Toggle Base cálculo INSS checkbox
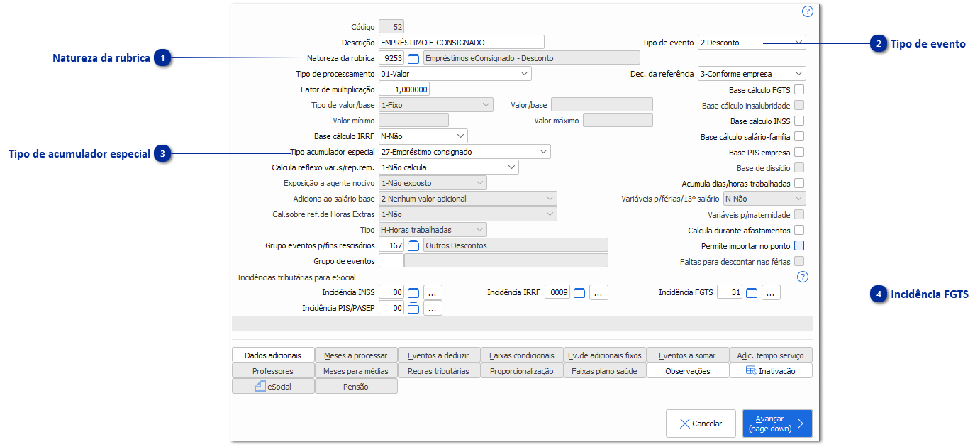This screenshot has height=447, width=980. click(x=799, y=121)
